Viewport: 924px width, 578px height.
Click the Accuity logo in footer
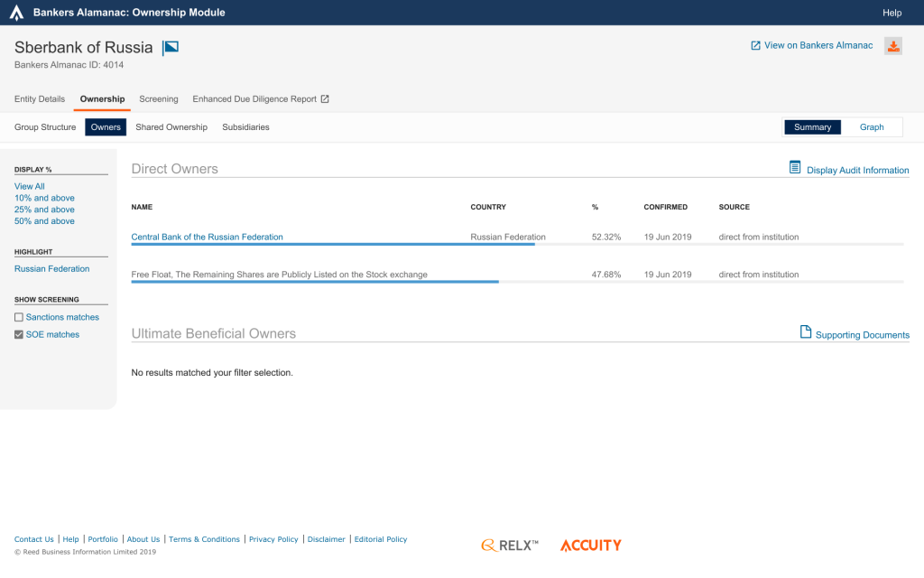(x=590, y=545)
